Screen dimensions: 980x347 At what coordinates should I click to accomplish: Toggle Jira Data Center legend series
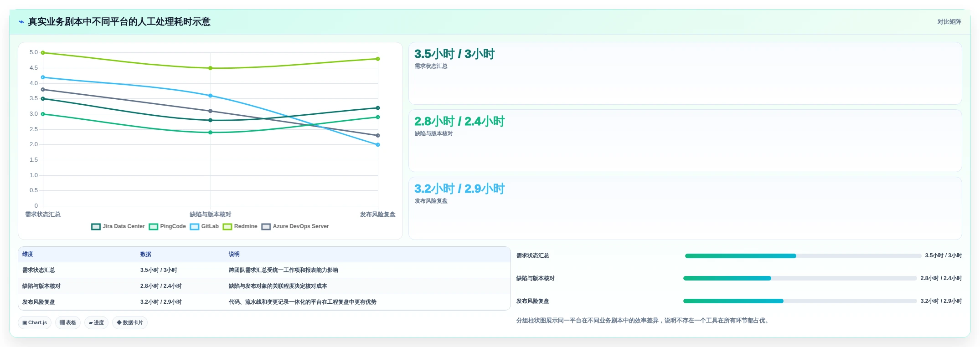click(x=118, y=226)
